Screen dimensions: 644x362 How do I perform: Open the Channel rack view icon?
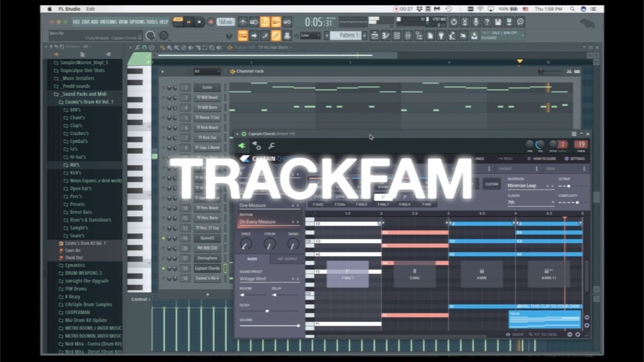(x=396, y=35)
